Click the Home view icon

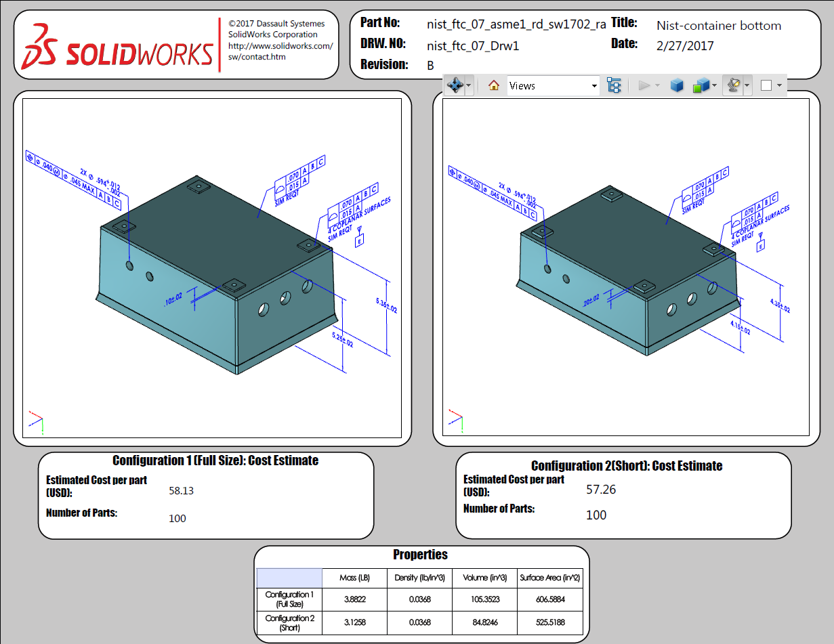click(x=493, y=85)
